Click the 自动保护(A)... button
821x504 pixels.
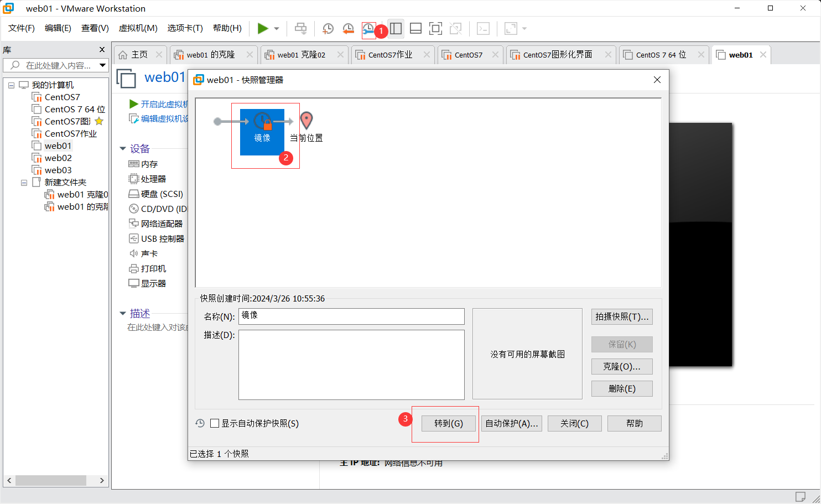[x=512, y=423]
